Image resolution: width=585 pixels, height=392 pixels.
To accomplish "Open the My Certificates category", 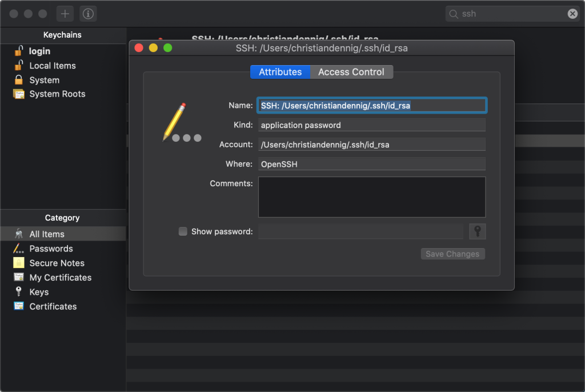I will pyautogui.click(x=60, y=277).
